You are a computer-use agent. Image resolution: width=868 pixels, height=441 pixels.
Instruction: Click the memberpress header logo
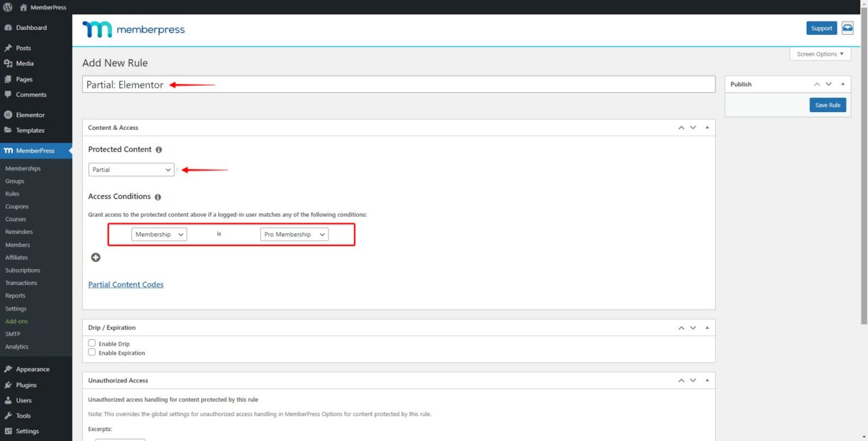133,29
